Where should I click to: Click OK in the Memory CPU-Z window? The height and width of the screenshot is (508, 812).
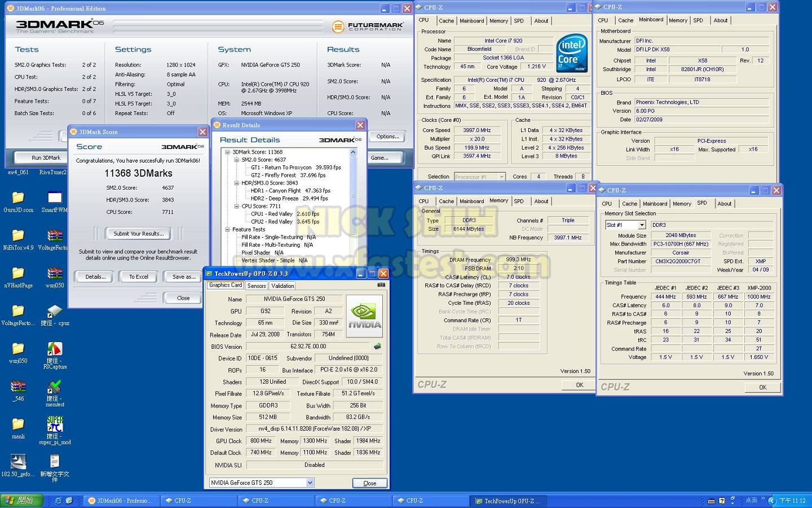pyautogui.click(x=579, y=385)
